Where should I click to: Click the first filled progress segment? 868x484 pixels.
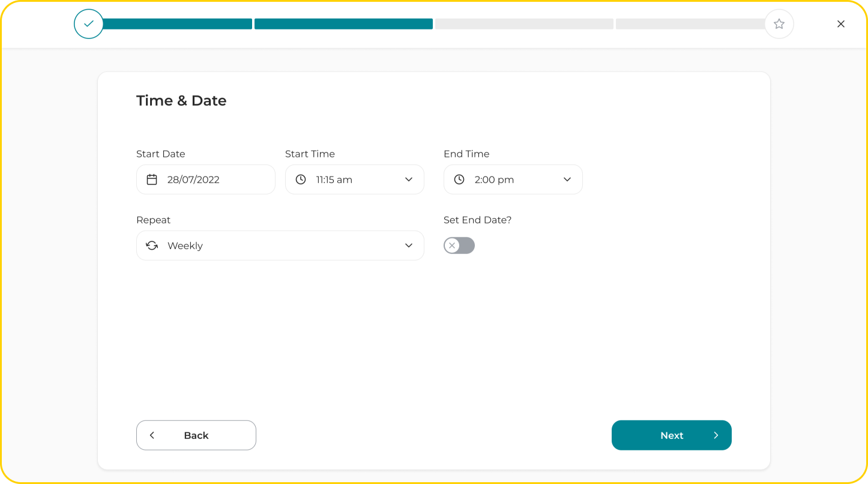(x=178, y=24)
